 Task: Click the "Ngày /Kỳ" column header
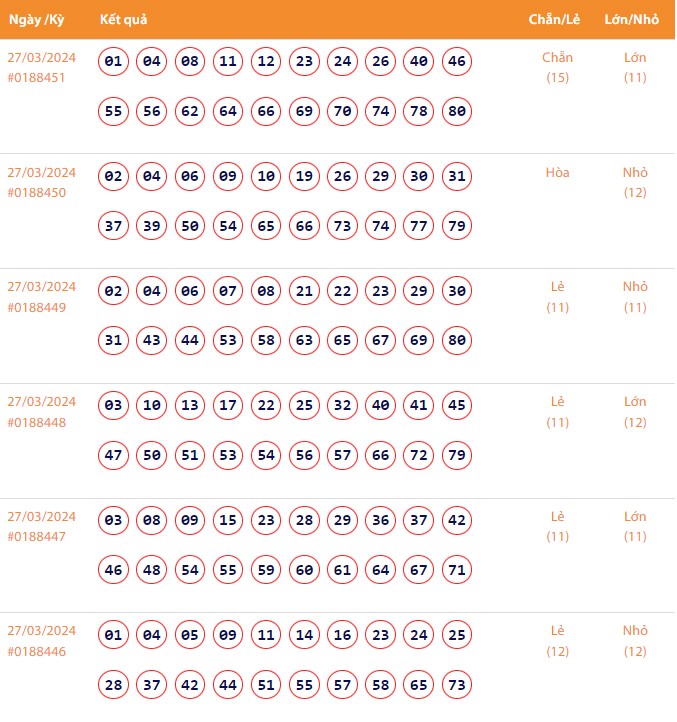click(x=36, y=20)
